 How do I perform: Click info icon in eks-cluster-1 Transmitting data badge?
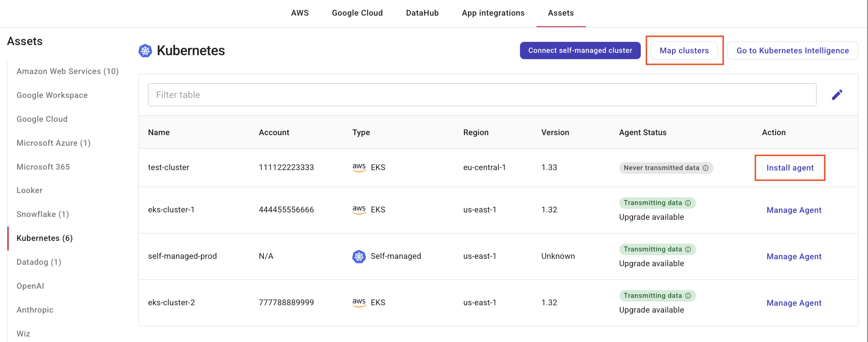point(688,203)
